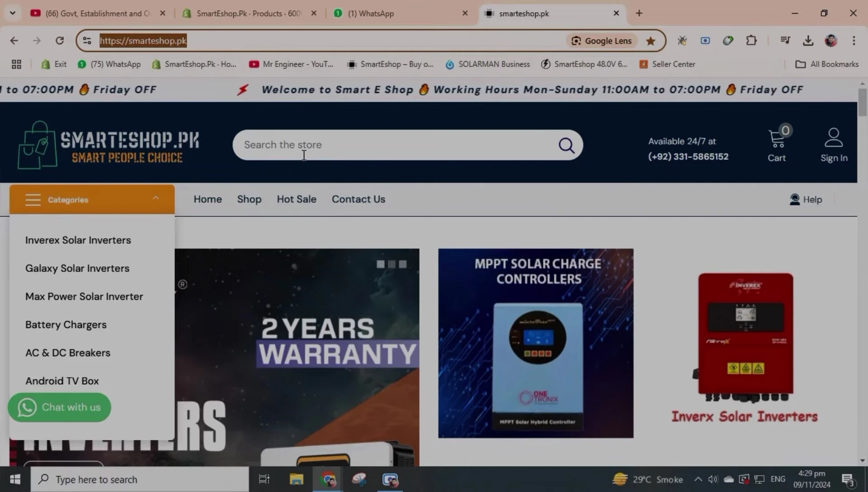
Task: Open the Exit bookmark
Action: (x=54, y=64)
